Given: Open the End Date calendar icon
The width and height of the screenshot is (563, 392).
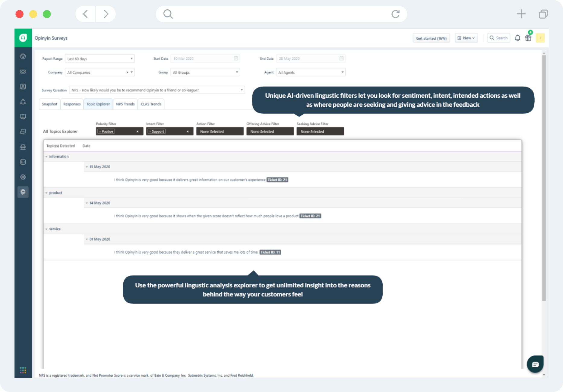Looking at the screenshot, I should point(341,58).
